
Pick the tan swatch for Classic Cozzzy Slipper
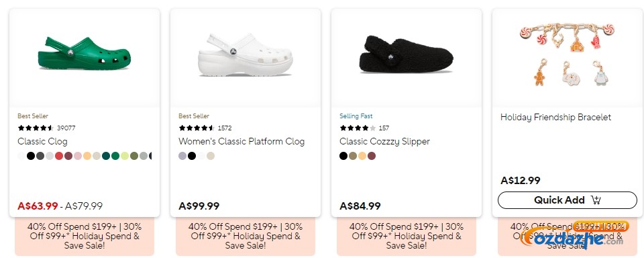click(353, 156)
